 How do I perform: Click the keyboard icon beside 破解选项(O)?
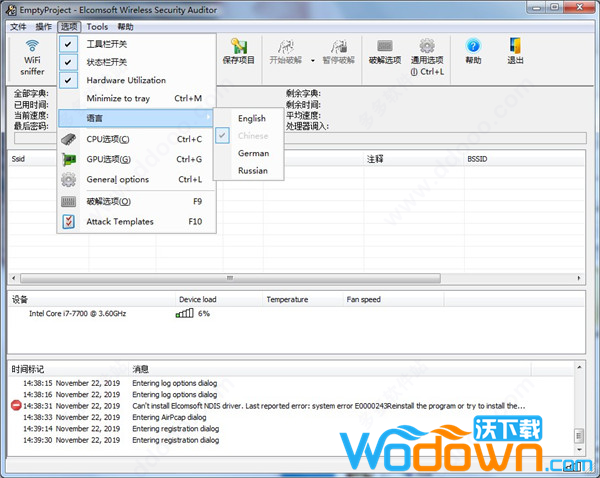tap(68, 202)
